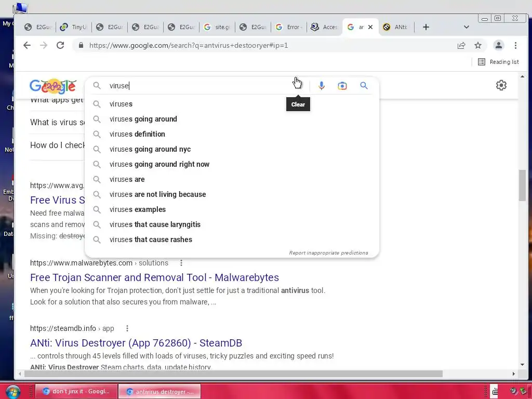The height and width of the screenshot is (399, 532).
Task: Close the active Google tab
Action: (370, 27)
